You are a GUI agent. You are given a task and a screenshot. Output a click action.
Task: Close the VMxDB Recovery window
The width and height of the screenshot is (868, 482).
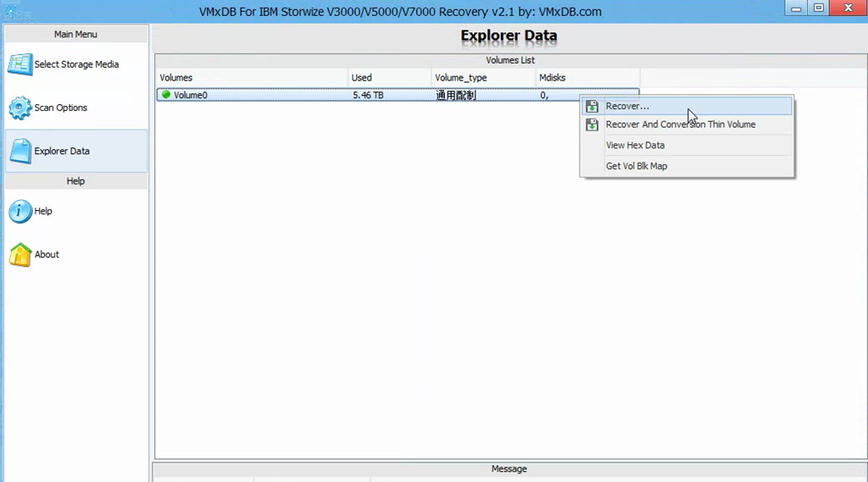(849, 8)
